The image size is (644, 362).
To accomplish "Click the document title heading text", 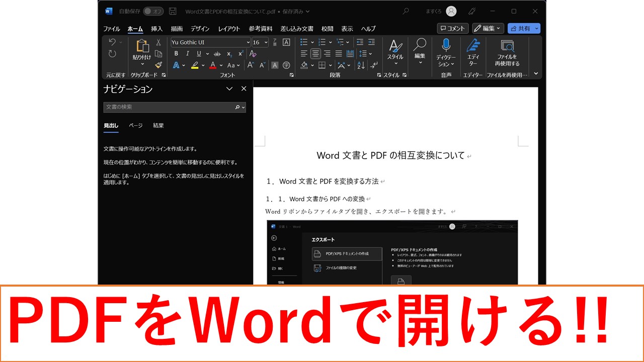I will 391,155.
